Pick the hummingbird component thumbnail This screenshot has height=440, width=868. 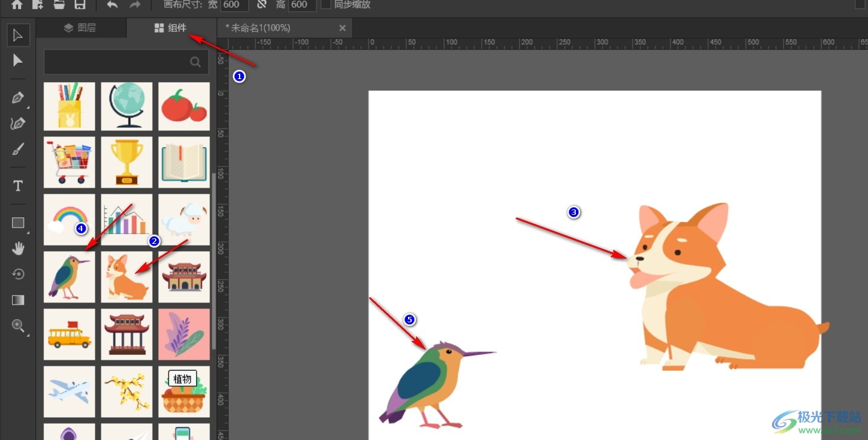69,277
